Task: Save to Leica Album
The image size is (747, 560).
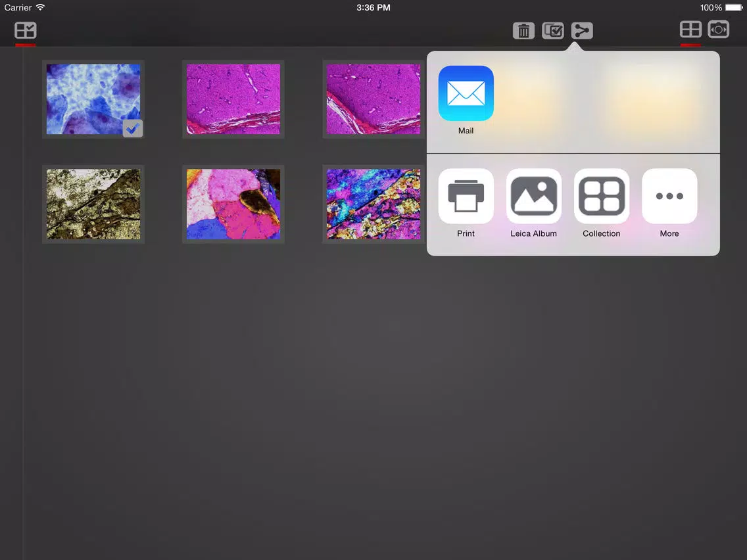Action: pyautogui.click(x=533, y=196)
